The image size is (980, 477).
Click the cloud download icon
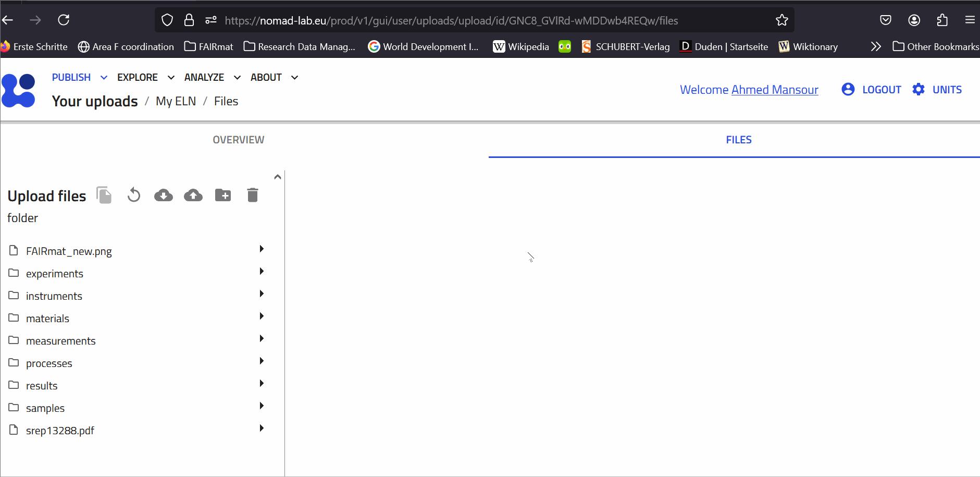pyautogui.click(x=164, y=195)
